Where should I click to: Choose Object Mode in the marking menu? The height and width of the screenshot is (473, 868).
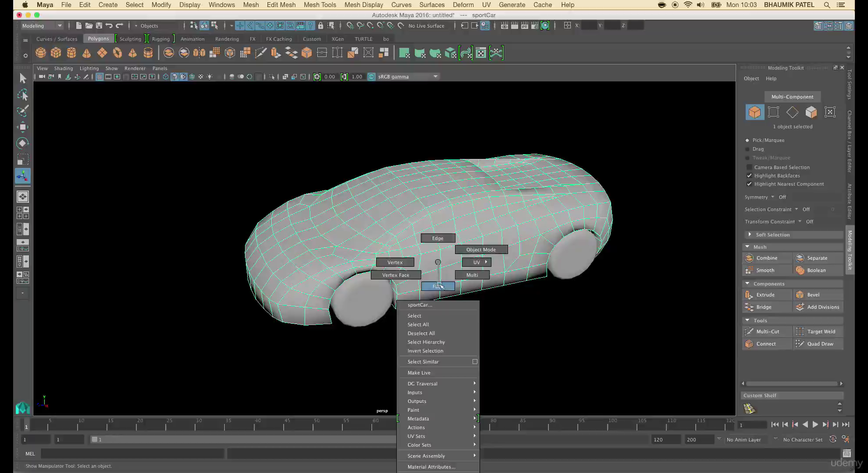coord(481,250)
